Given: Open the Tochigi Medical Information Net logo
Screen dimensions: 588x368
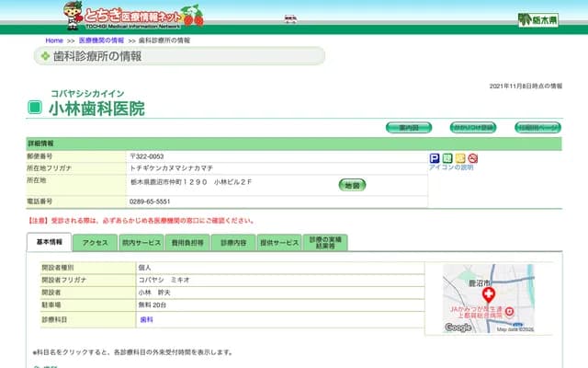Looking at the screenshot, I should (133, 16).
